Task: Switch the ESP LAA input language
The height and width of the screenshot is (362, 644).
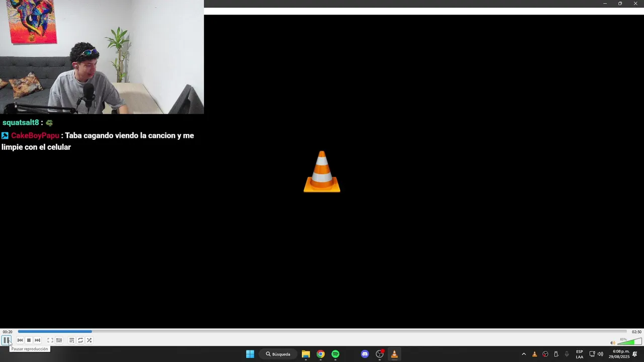Action: [x=580, y=354]
